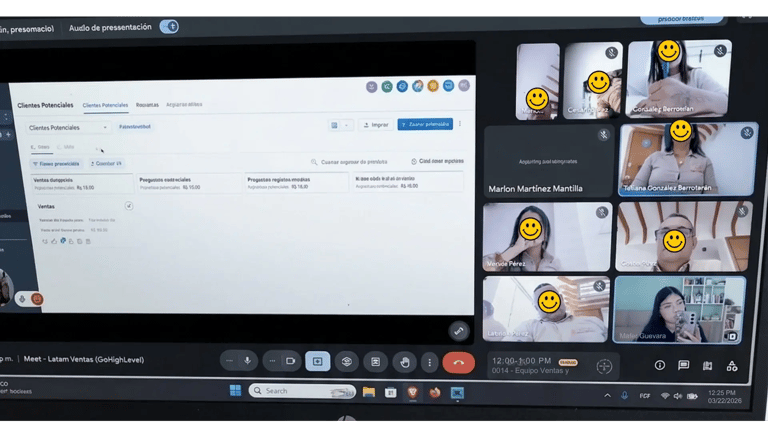Click the Meet - Latam Ventas (GoHighLevel) title
The width and height of the screenshot is (768, 431).
[x=84, y=359]
